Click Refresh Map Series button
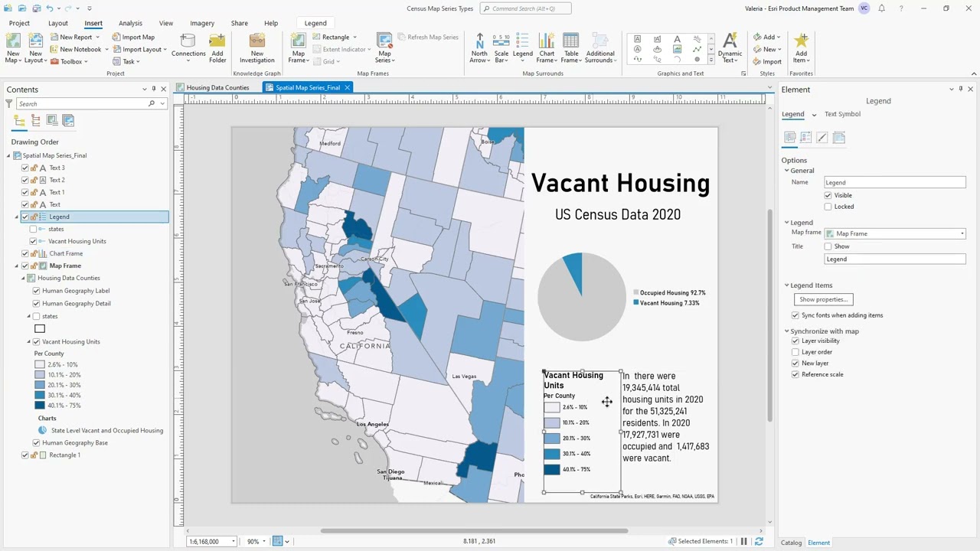Screen dimensions: 980x551 pyautogui.click(x=427, y=37)
